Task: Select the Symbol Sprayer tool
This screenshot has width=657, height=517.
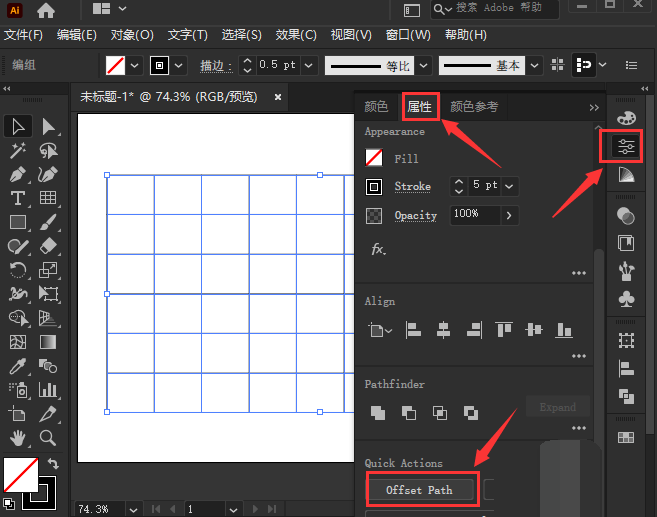Action: [18, 390]
